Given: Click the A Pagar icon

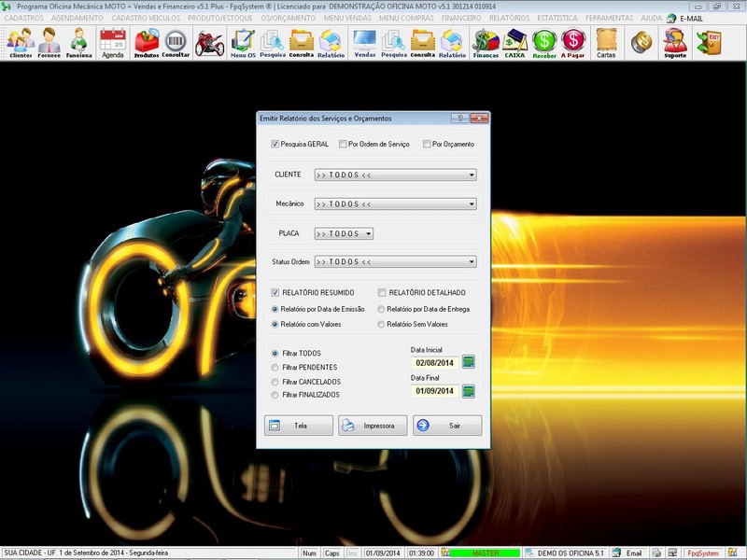Looking at the screenshot, I should click(x=573, y=42).
